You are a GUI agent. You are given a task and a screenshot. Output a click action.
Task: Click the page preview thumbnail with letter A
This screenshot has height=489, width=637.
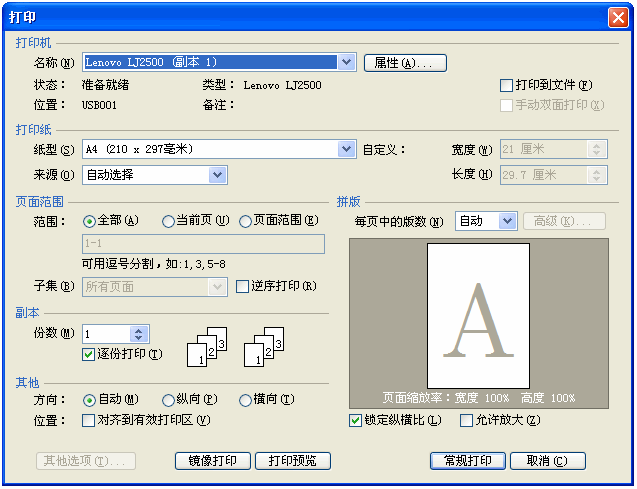tap(477, 317)
